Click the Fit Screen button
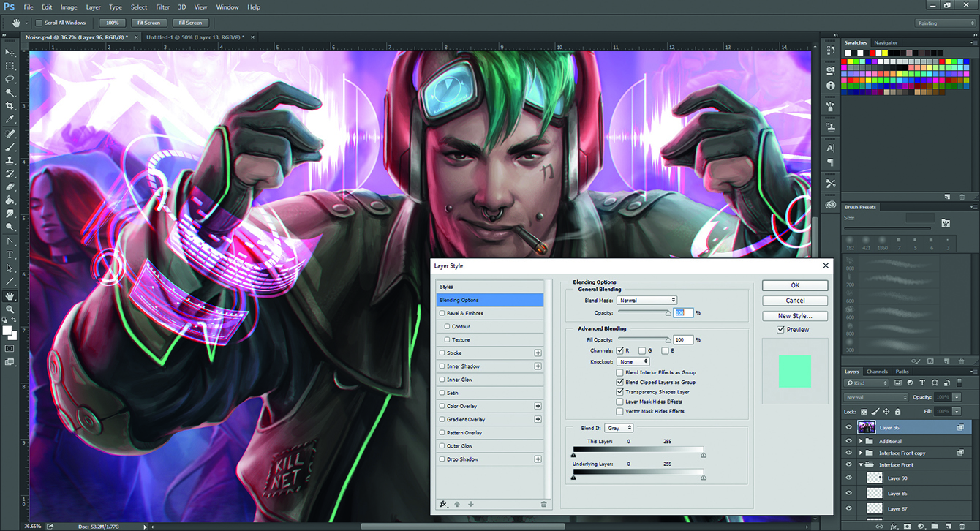Screen dimensions: 980x531 pyautogui.click(x=148, y=23)
